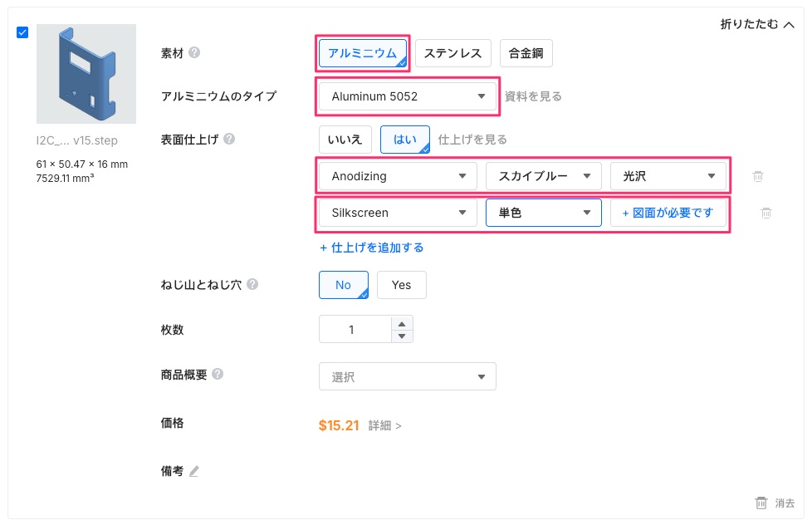
Task: Click help icon beside 商品概要 label
Action: tap(218, 374)
